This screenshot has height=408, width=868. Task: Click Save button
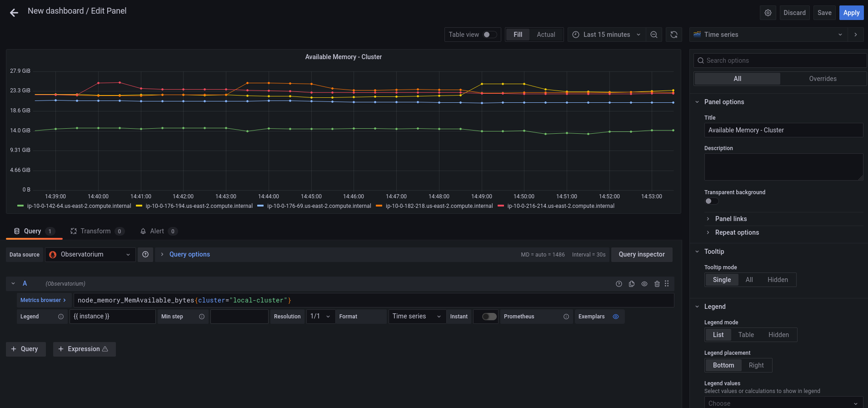point(824,13)
